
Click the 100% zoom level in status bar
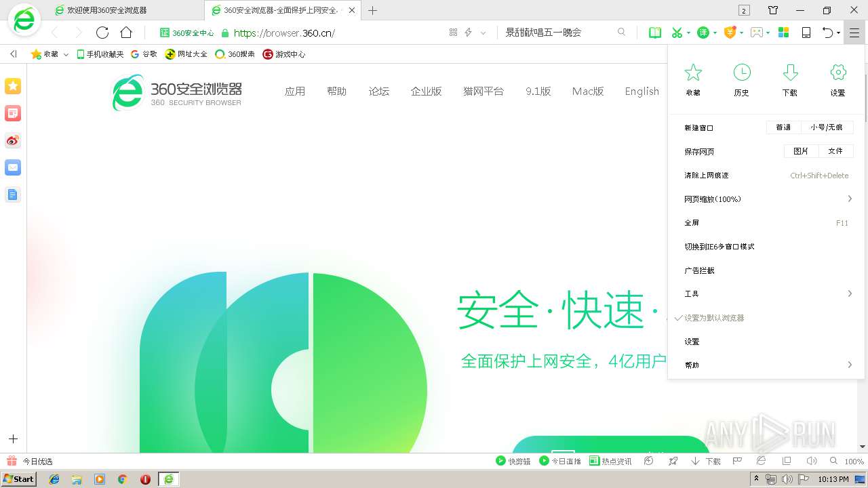point(854,462)
